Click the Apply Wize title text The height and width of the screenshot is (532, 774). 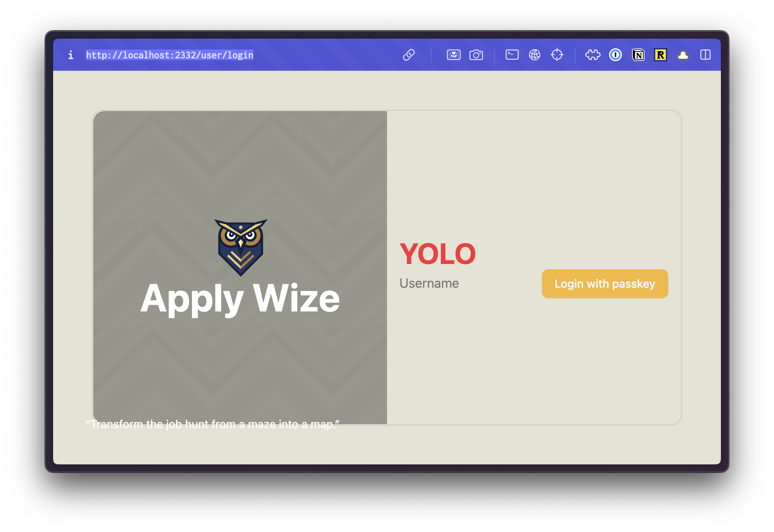pyautogui.click(x=240, y=299)
